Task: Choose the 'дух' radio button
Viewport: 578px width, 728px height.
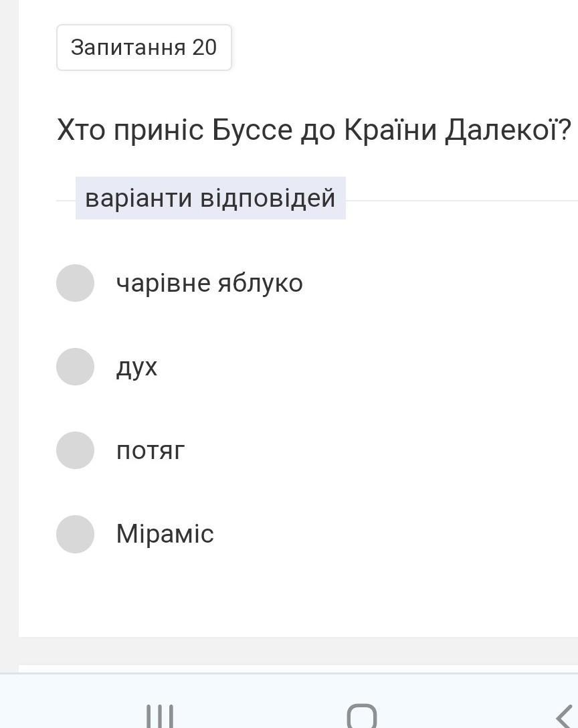Action: 75,367
